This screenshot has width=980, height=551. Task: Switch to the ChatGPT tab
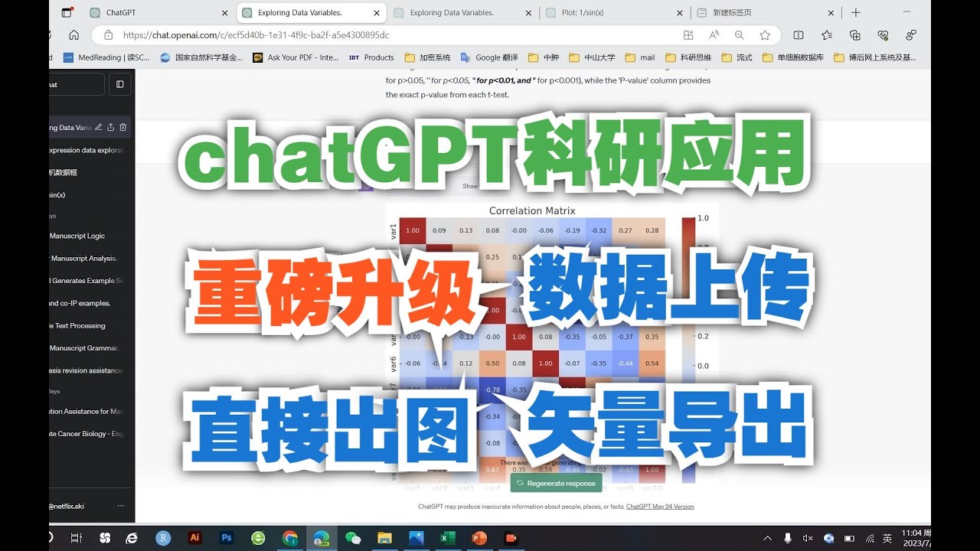tap(158, 13)
